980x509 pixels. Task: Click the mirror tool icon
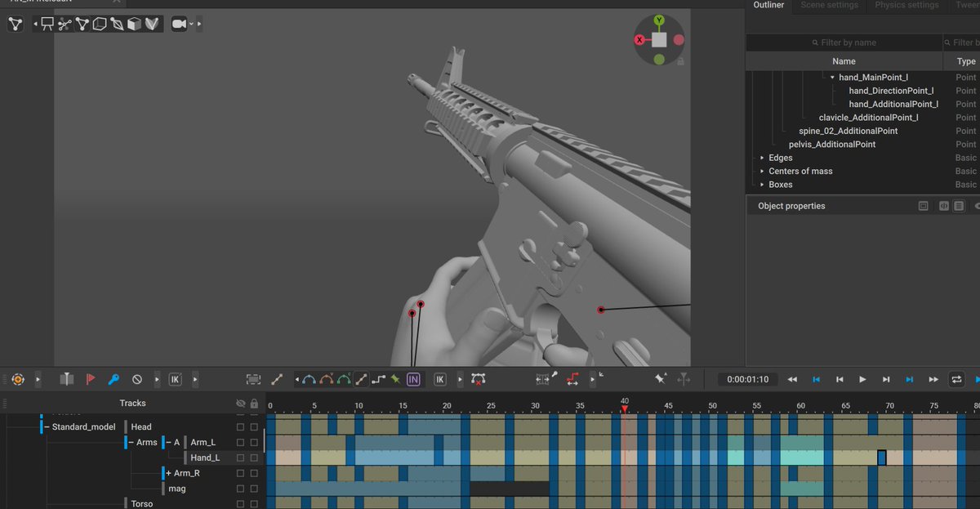pyautogui.click(x=67, y=379)
